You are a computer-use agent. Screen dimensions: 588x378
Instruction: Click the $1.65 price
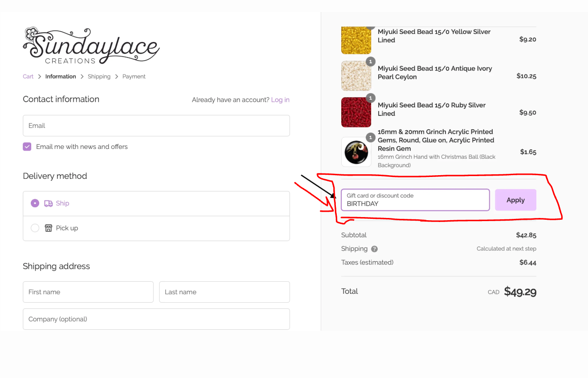(x=528, y=152)
